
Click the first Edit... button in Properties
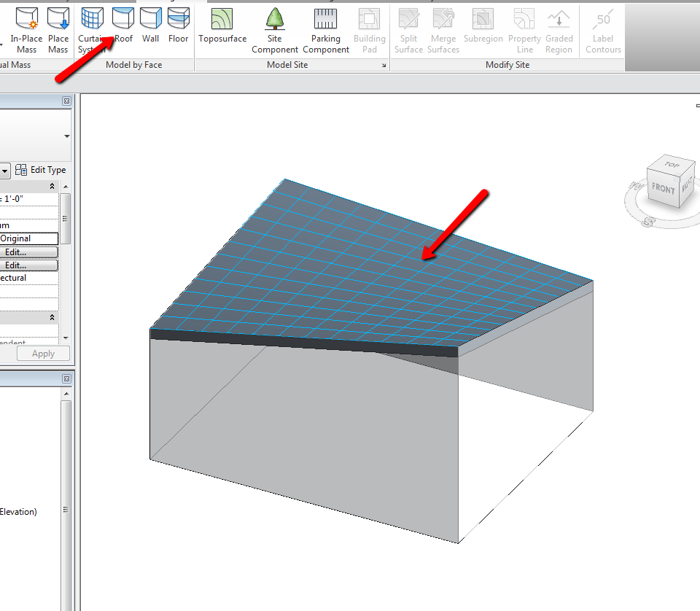(x=29, y=252)
